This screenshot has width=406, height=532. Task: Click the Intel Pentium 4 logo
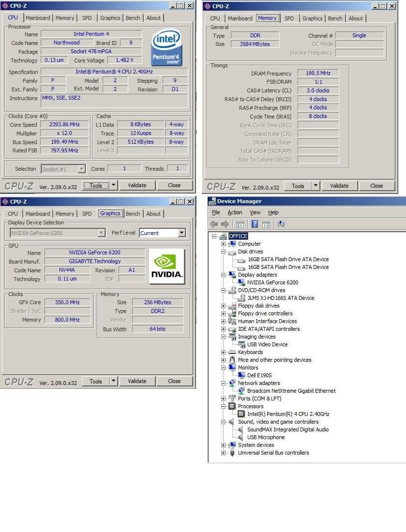(166, 47)
